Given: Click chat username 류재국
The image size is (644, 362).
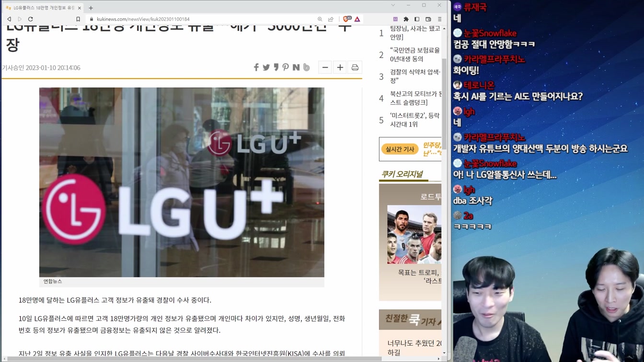Looking at the screenshot, I should (x=475, y=7).
